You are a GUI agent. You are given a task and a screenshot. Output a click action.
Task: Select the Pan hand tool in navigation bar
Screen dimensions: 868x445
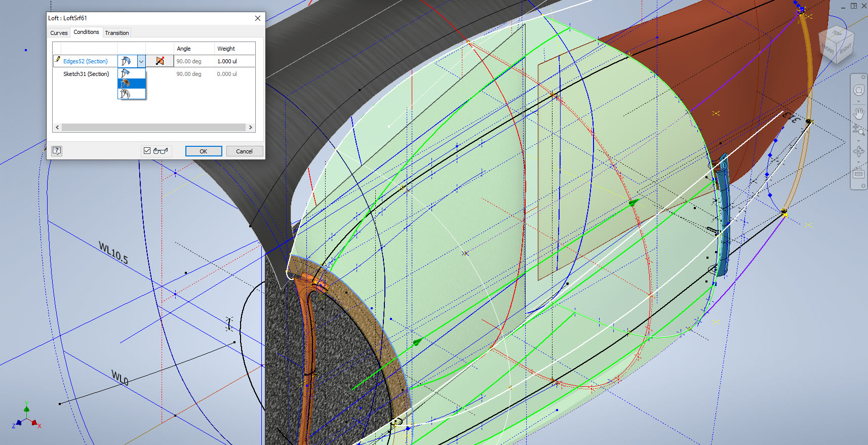click(859, 113)
